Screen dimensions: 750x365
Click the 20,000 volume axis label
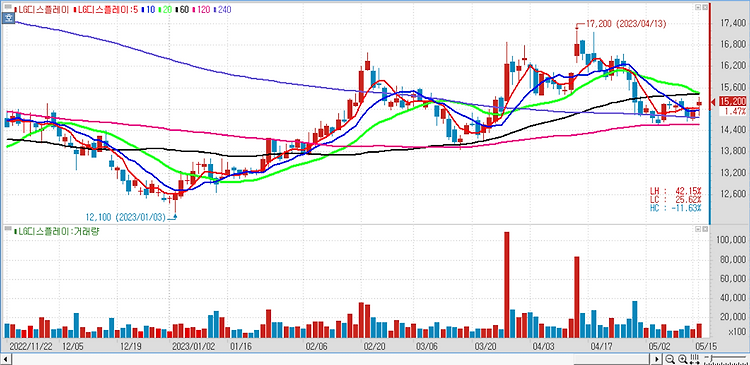tap(733, 318)
